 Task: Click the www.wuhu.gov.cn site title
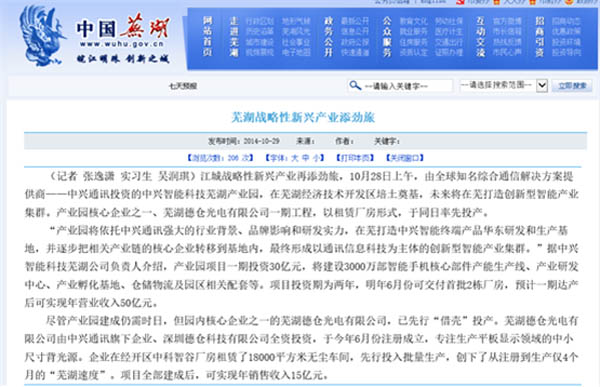click(122, 44)
